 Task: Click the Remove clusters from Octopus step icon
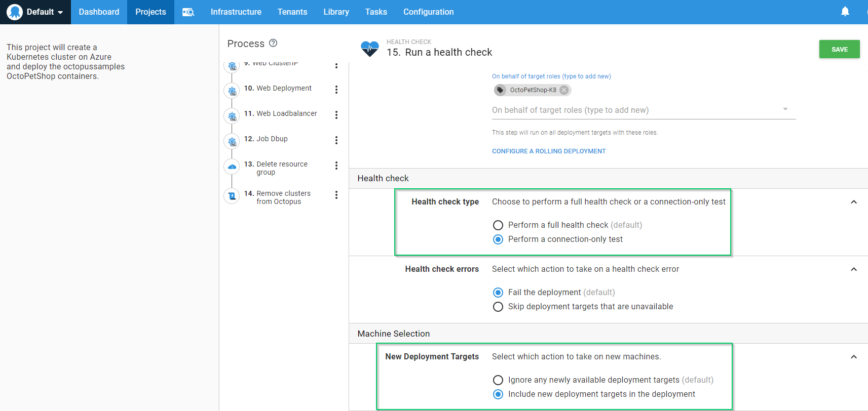232,196
